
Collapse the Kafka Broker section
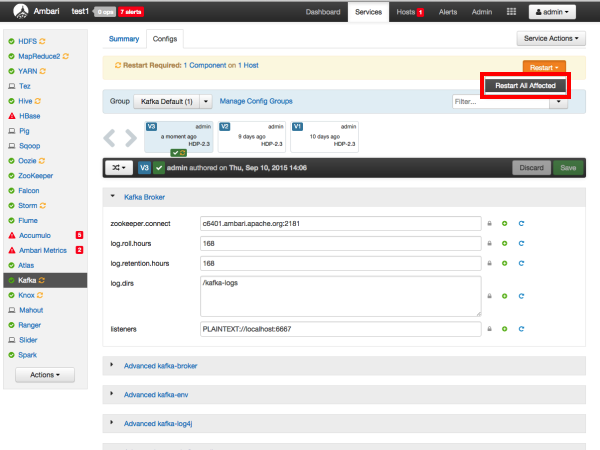click(x=112, y=196)
